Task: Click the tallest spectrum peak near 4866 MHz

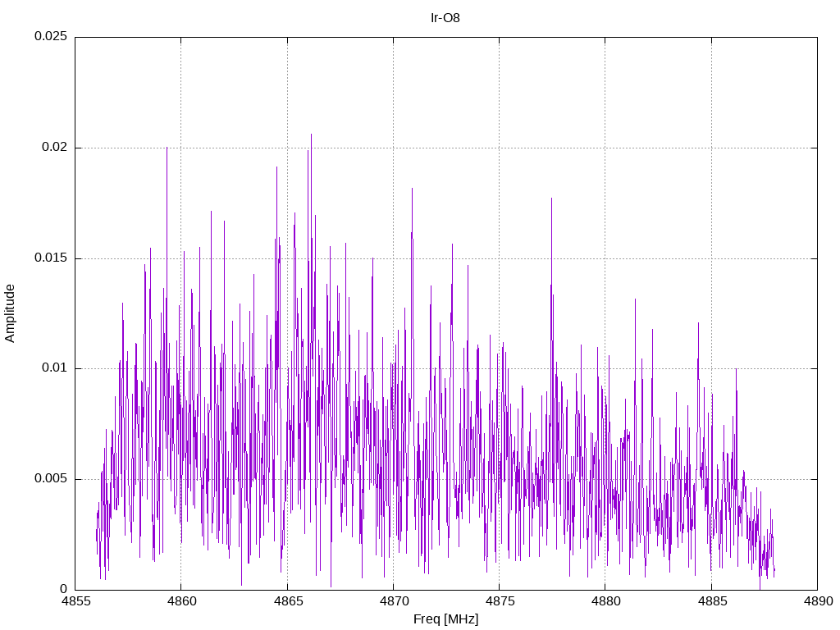Action: click(311, 135)
